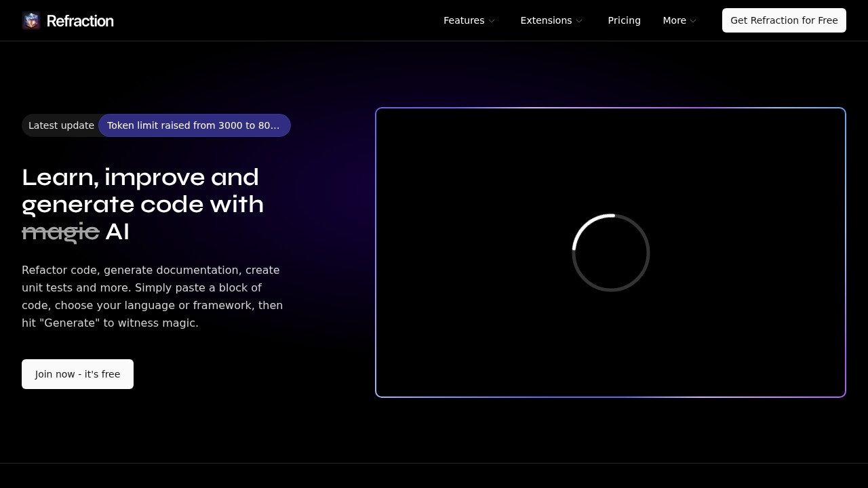Go to the Pricing page
868x488 pixels.
click(624, 20)
